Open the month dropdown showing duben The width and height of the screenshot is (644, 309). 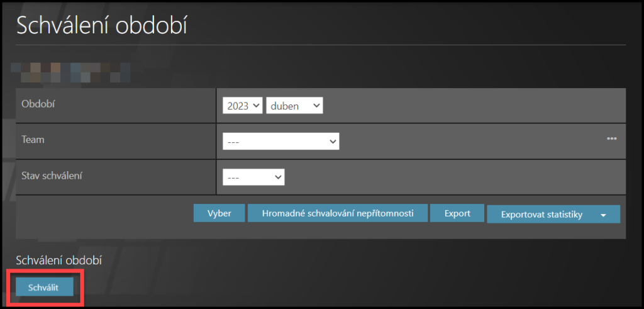(294, 106)
